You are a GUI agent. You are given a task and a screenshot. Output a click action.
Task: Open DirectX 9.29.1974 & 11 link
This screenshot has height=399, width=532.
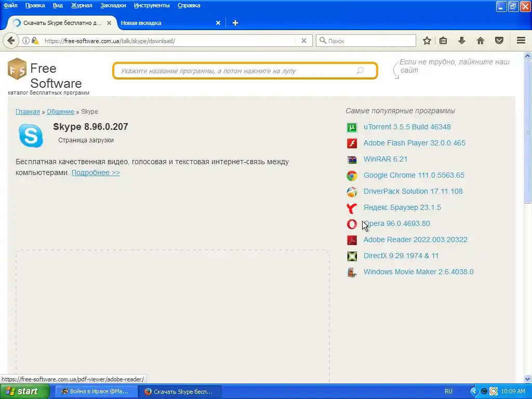[x=401, y=256]
